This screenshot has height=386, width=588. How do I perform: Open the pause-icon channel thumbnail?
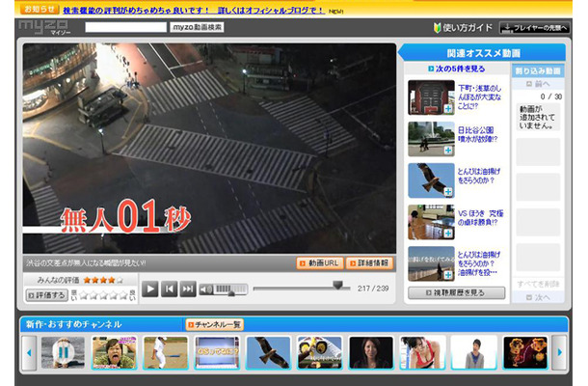point(63,352)
